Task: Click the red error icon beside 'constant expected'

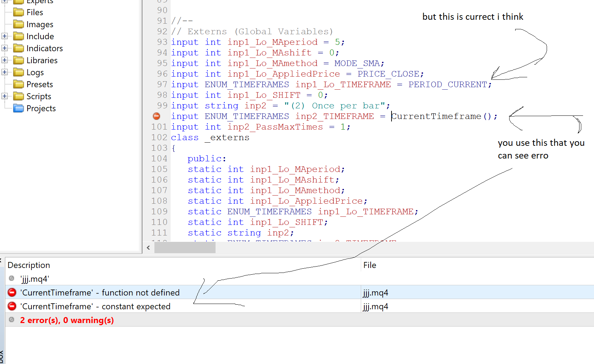Action: pyautogui.click(x=12, y=306)
